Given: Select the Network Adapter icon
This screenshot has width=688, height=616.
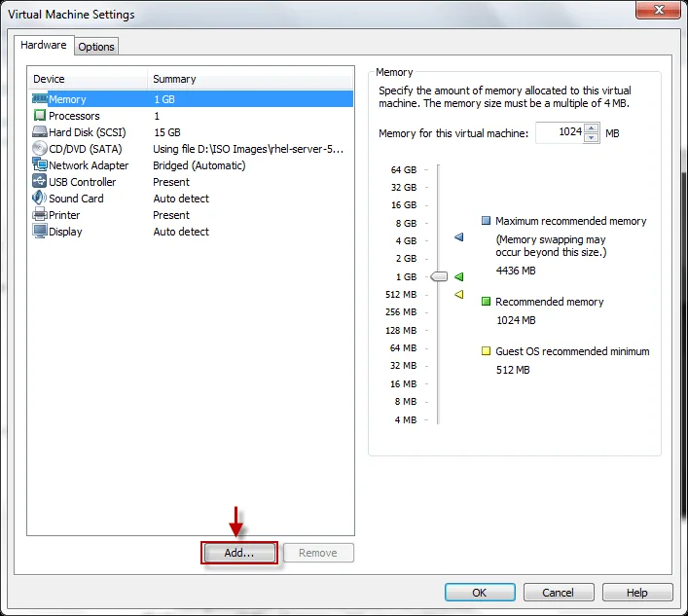Looking at the screenshot, I should [40, 165].
